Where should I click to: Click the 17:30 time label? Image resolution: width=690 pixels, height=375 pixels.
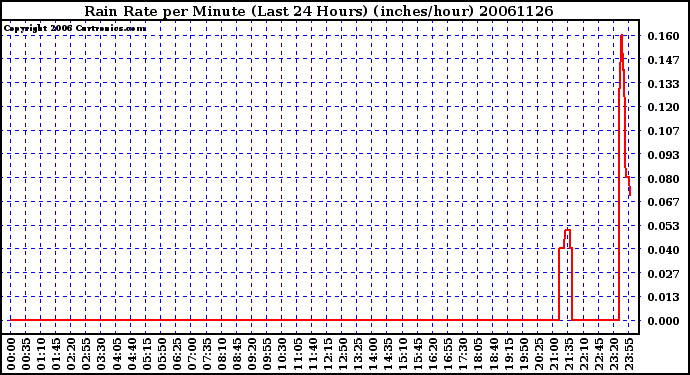[x=463, y=354]
